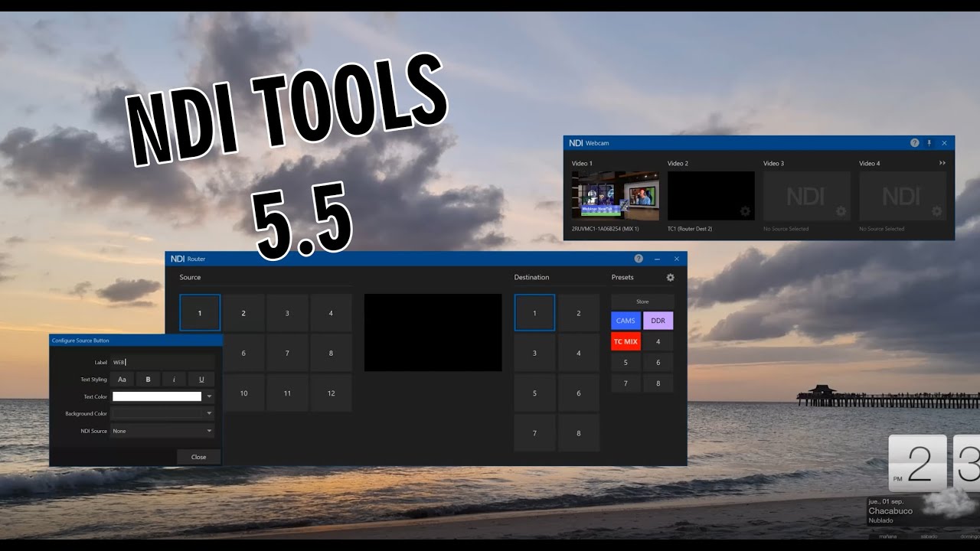Click the desktop clock widget hour

click(x=920, y=463)
